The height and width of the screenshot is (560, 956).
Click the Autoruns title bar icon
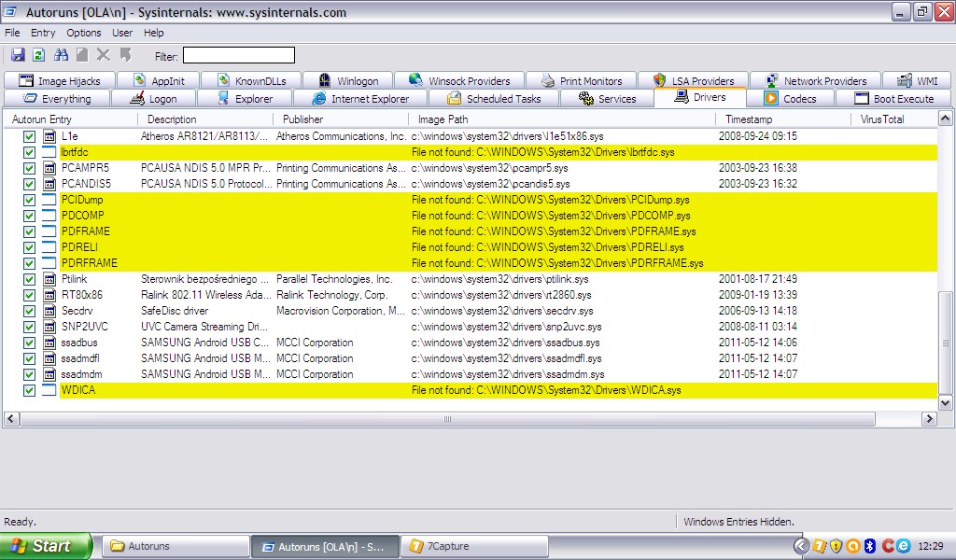[11, 11]
